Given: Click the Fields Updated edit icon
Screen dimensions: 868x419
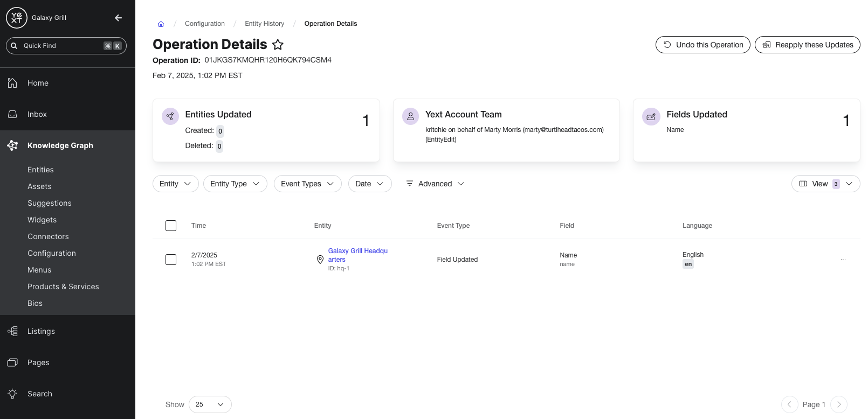Looking at the screenshot, I should coord(651,116).
